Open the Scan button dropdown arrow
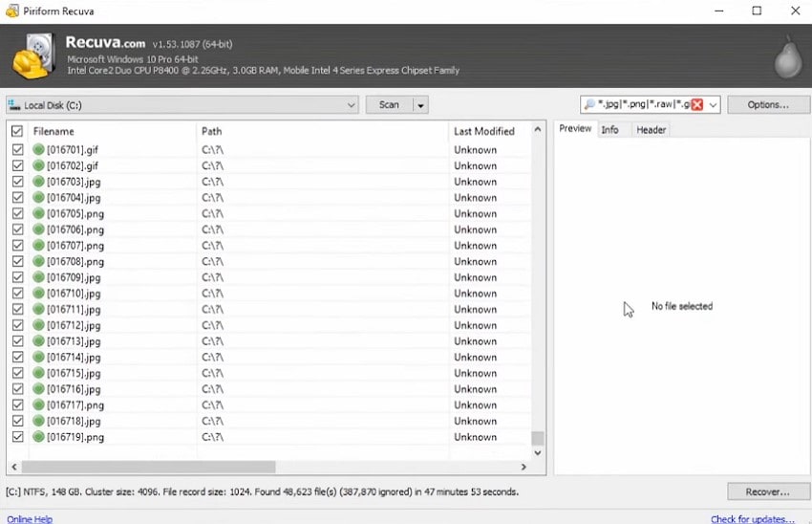812x524 pixels. point(420,105)
